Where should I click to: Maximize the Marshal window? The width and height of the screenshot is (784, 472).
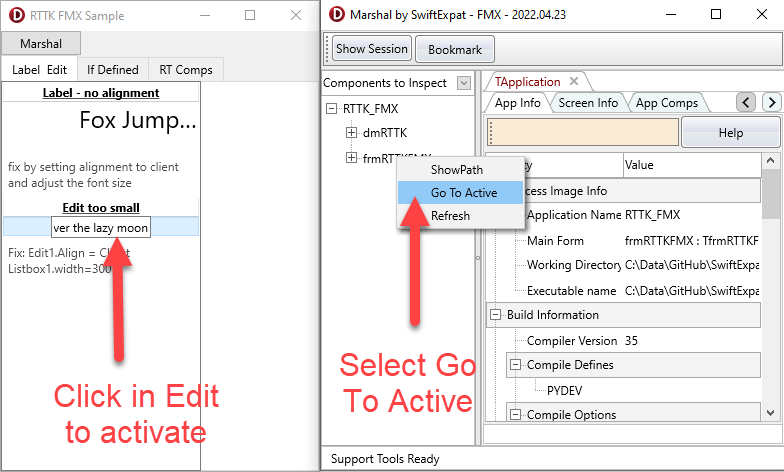coord(716,14)
